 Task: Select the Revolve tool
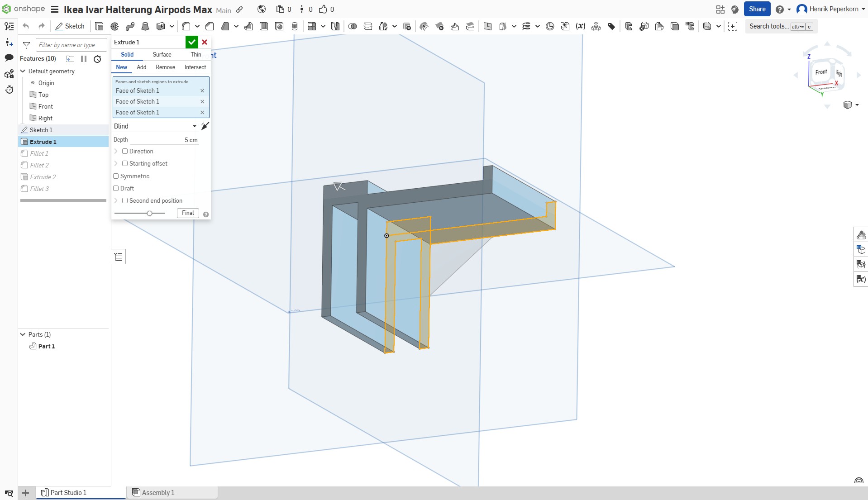(114, 26)
